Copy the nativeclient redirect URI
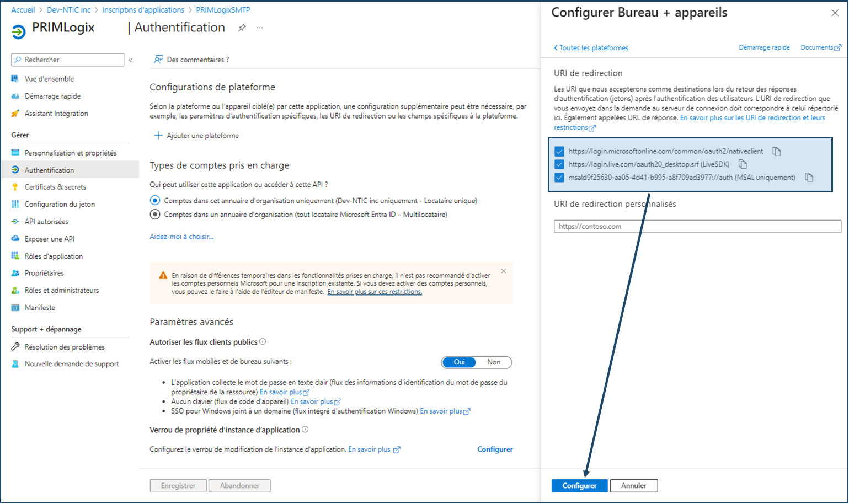This screenshot has width=849, height=504. pyautogui.click(x=777, y=151)
